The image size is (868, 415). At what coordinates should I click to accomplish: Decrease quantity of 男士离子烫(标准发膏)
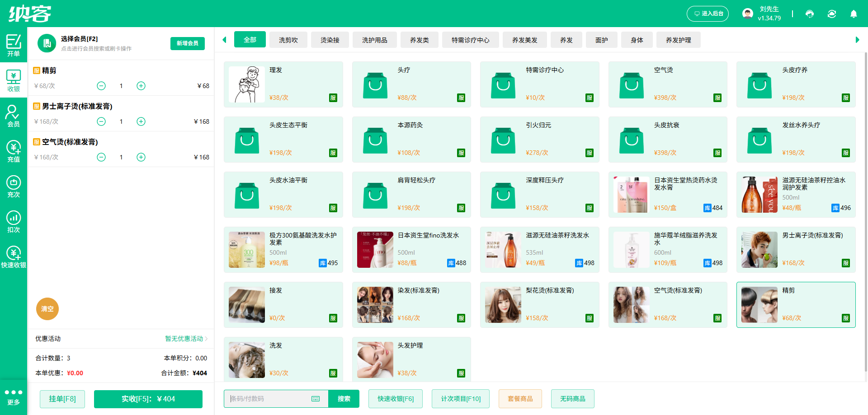pos(101,121)
